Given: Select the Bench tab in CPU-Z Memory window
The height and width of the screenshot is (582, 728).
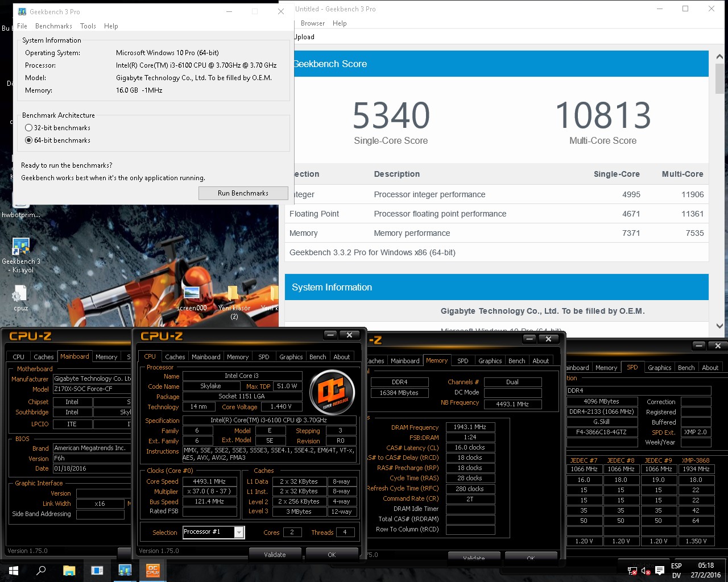Looking at the screenshot, I should [x=517, y=361].
